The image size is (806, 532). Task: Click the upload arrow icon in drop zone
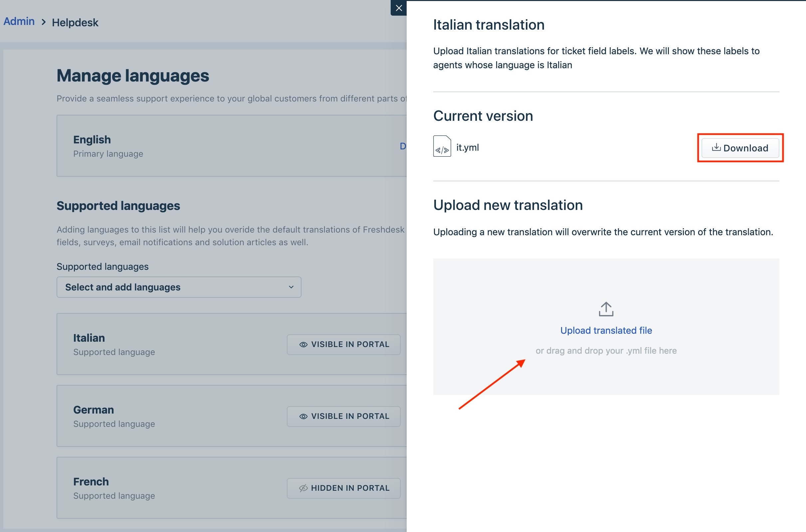[x=606, y=309]
